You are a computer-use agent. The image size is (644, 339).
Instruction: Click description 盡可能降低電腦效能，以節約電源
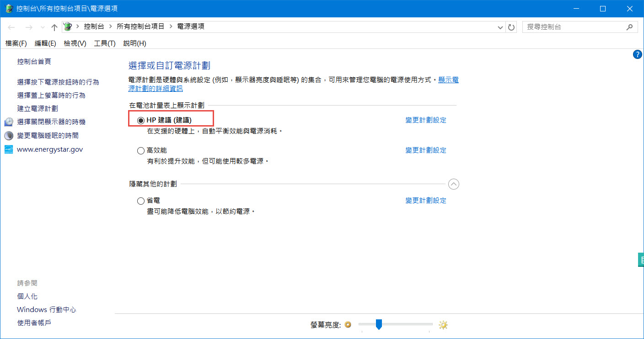pyautogui.click(x=201, y=211)
